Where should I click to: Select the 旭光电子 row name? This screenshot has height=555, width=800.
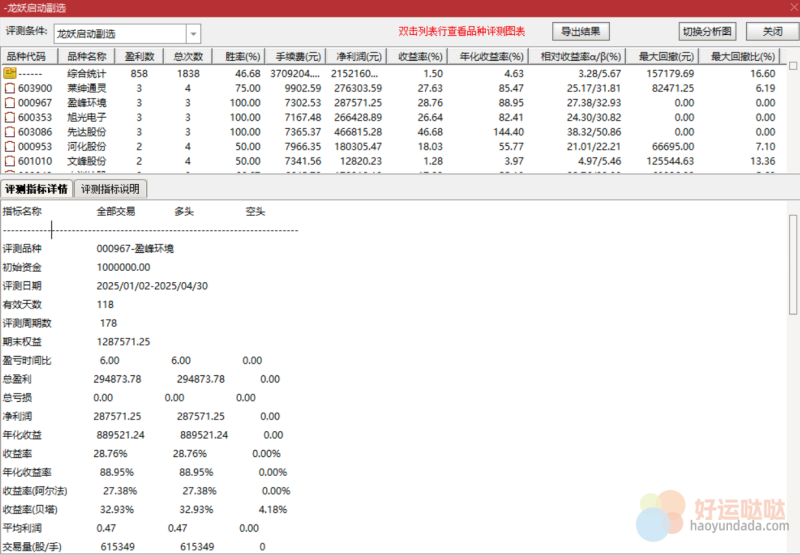[87, 117]
